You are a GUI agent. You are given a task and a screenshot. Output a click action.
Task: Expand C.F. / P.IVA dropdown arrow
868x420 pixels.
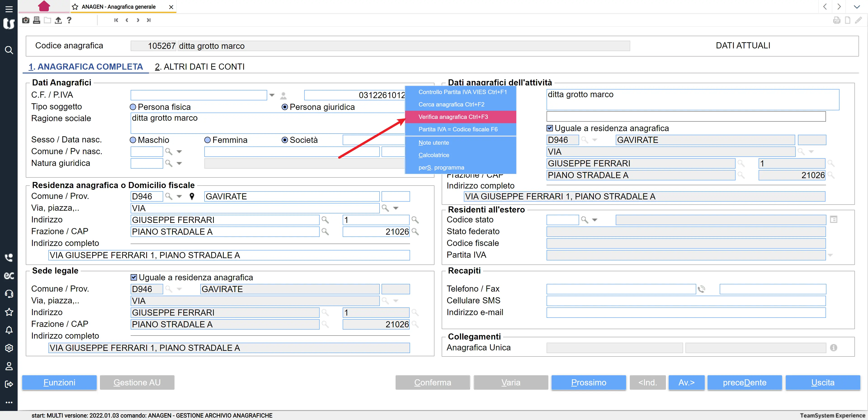[x=272, y=95]
